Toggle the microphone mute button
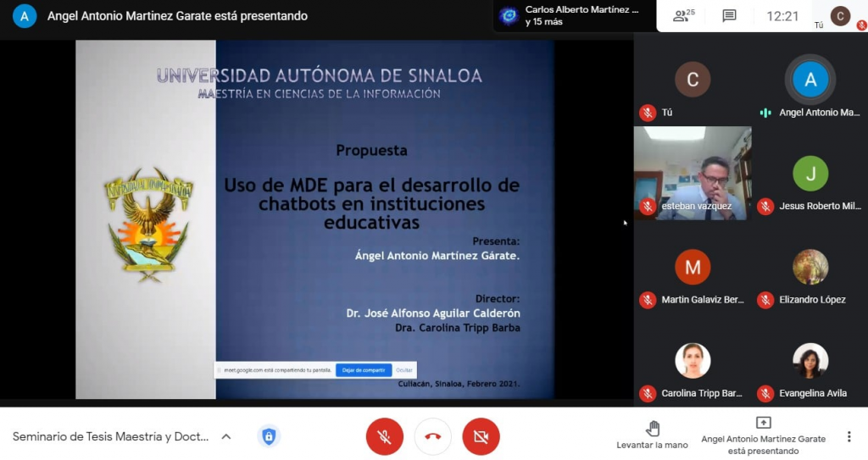The height and width of the screenshot is (460, 868). (x=384, y=437)
